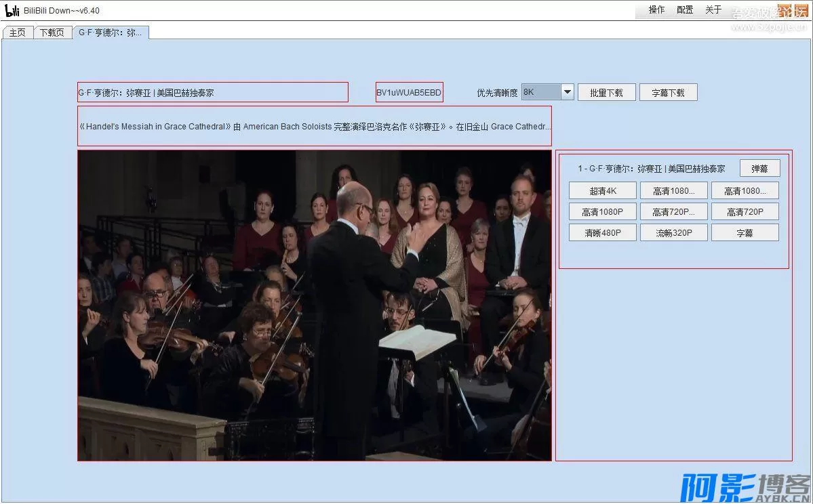The image size is (813, 504).
Task: Pick the 清晰480P quality option
Action: tap(602, 233)
